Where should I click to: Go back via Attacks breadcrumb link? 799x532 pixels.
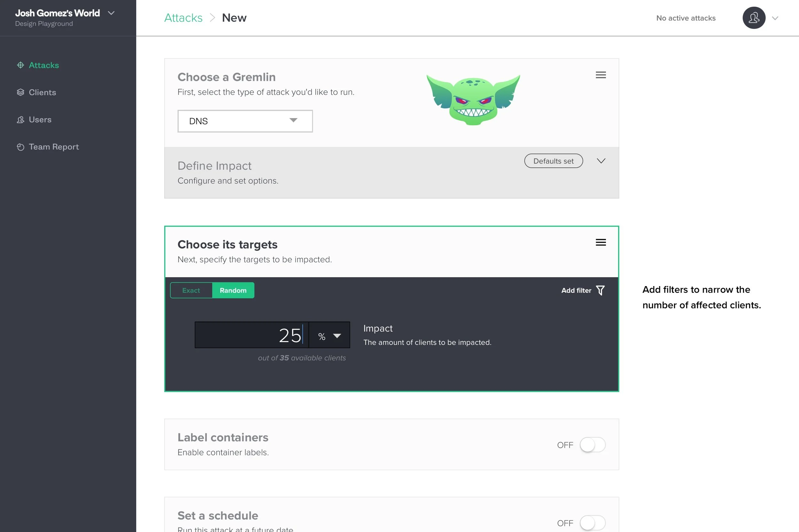point(183,18)
